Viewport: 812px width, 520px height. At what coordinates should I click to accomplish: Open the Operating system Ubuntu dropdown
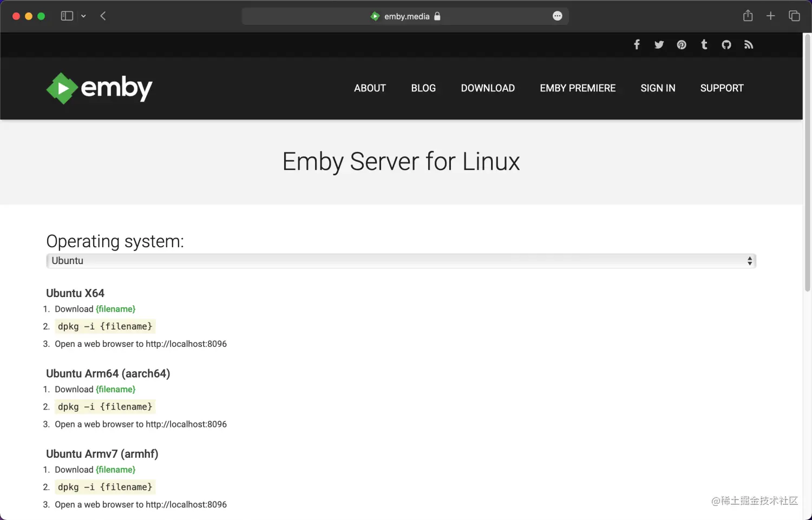tap(401, 261)
